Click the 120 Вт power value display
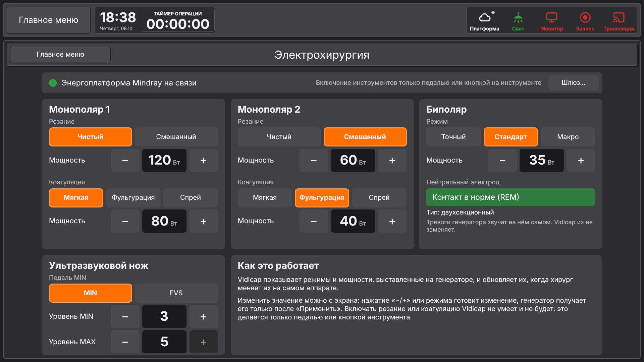644x362 pixels. 164,161
